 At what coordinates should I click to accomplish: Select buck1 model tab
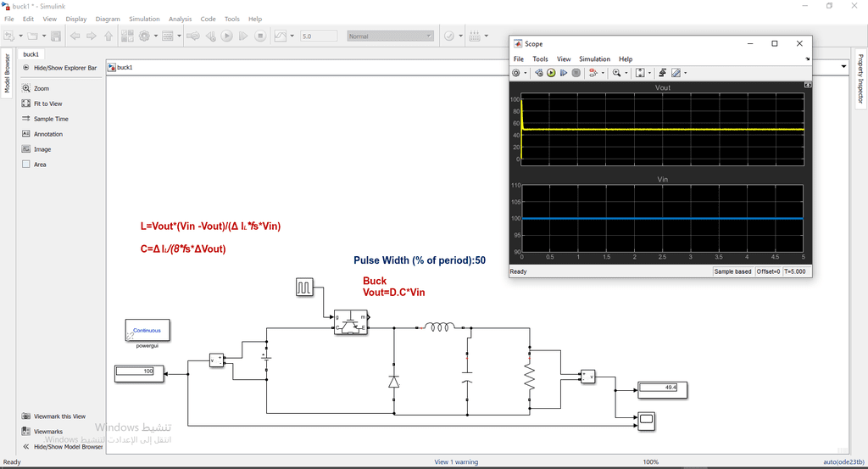(31, 54)
